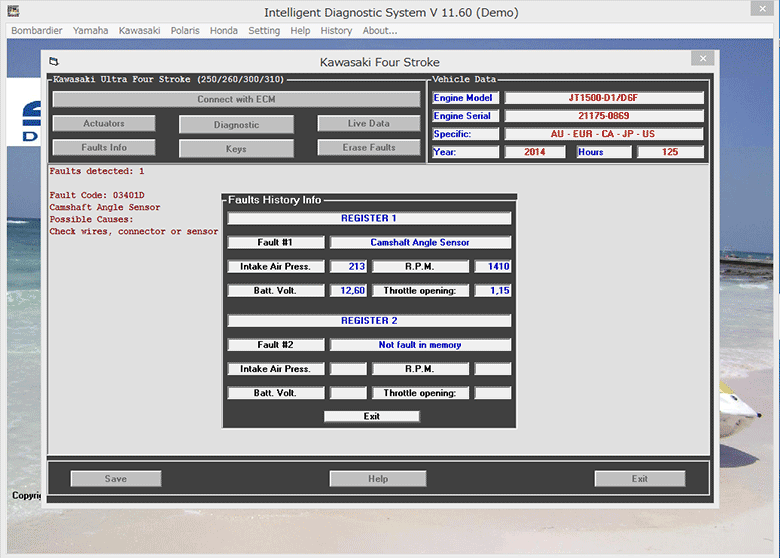
Task: Click the Camshaft Angle Sensor fault field
Action: tap(420, 242)
